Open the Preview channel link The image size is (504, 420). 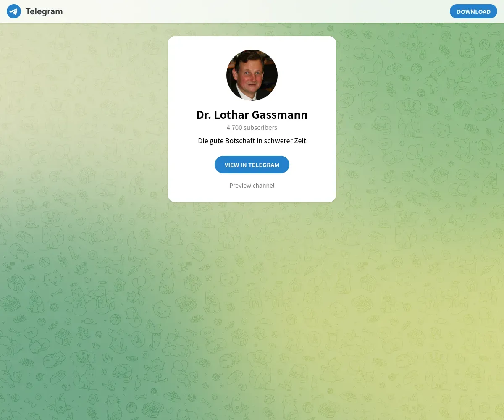(252, 185)
